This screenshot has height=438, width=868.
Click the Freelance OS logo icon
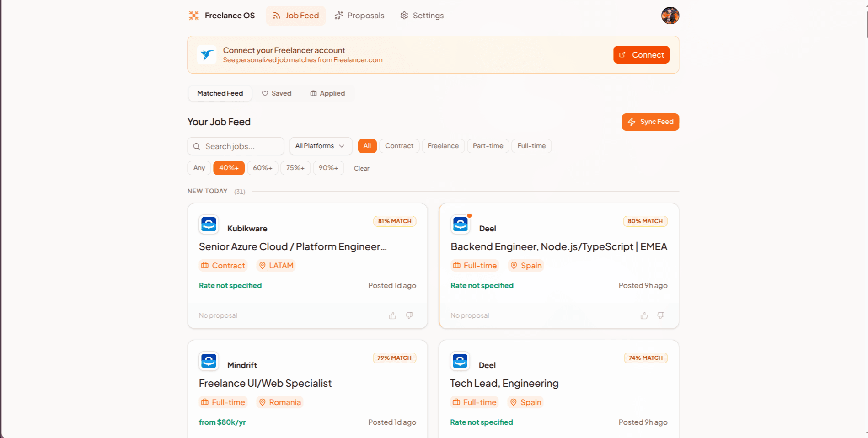pos(194,16)
